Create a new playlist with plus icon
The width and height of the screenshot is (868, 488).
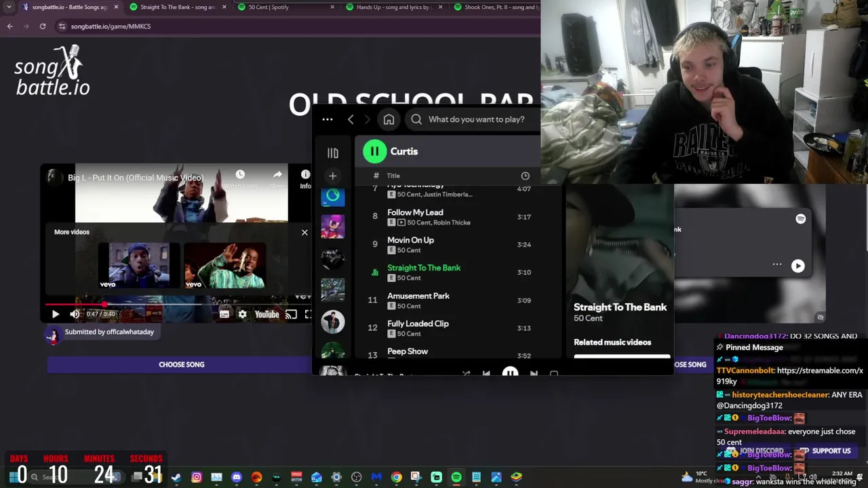coord(332,176)
